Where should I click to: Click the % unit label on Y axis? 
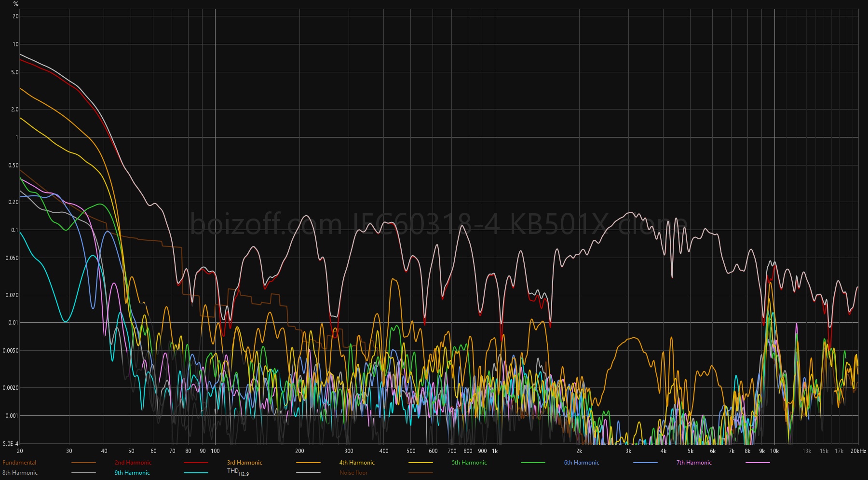16,4
